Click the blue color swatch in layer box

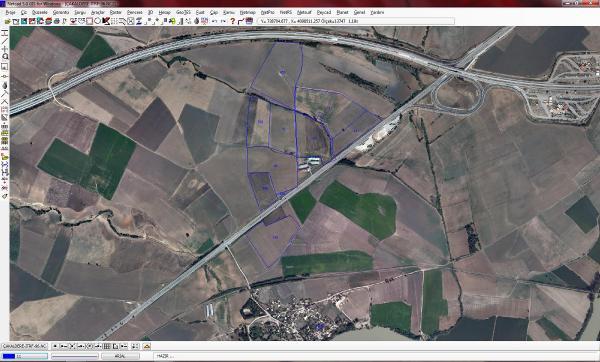point(9,356)
